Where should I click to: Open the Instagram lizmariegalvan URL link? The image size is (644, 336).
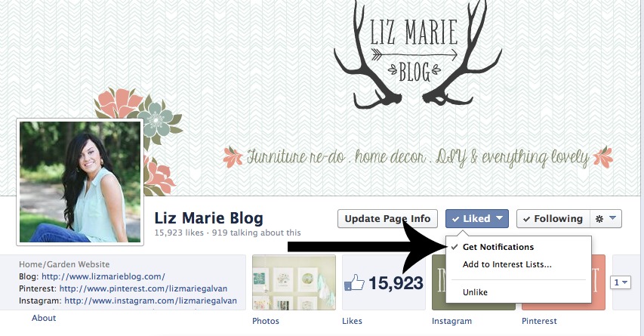(150, 301)
